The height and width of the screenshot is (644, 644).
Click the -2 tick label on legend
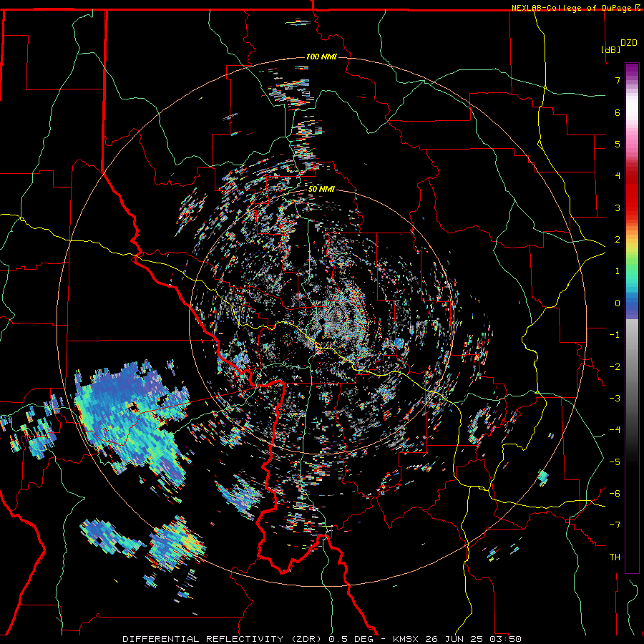point(615,367)
